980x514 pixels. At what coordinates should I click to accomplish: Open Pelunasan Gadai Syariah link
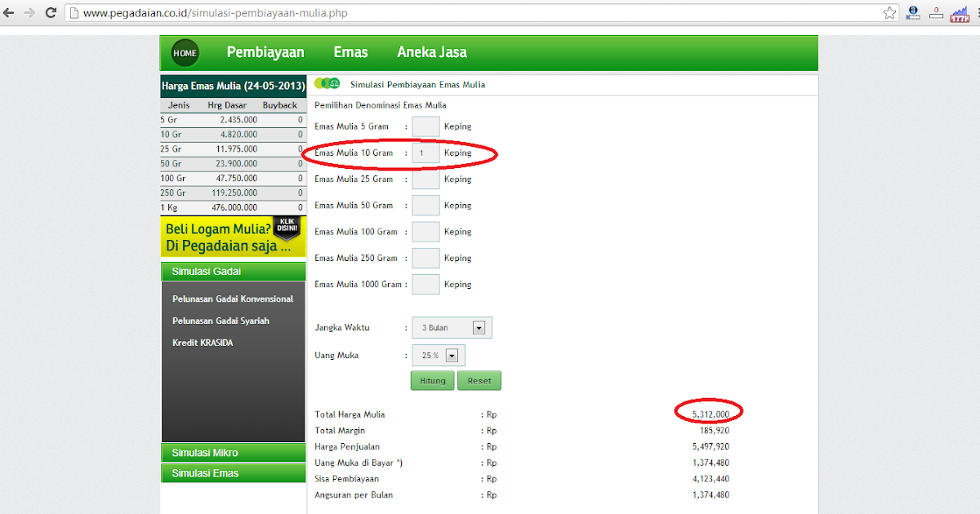tap(220, 321)
